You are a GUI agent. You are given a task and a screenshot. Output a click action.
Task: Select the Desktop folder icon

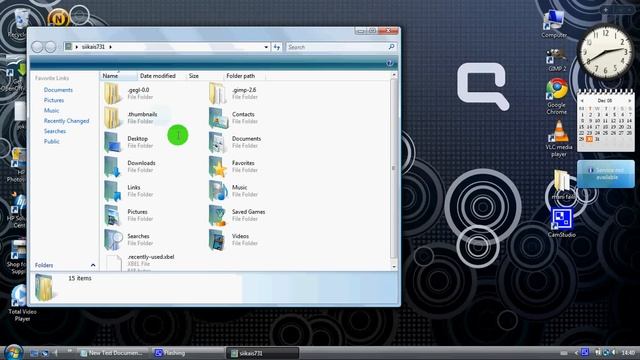(x=112, y=142)
